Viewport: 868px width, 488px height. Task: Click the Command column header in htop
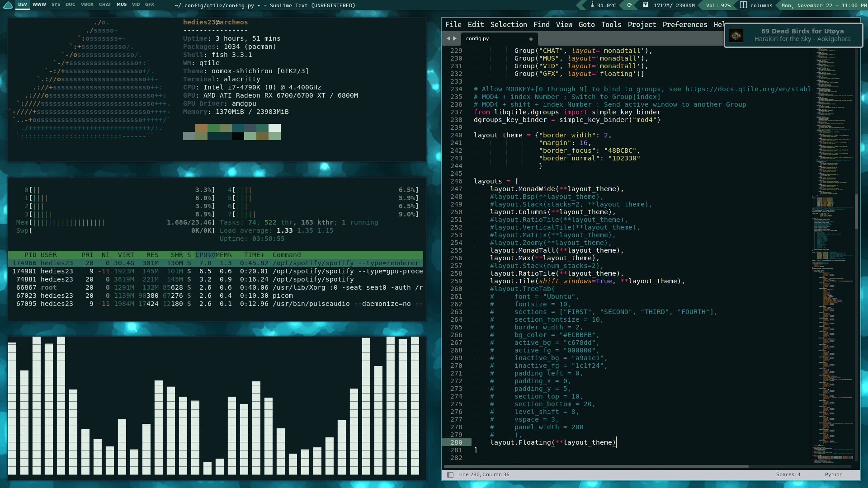point(287,255)
